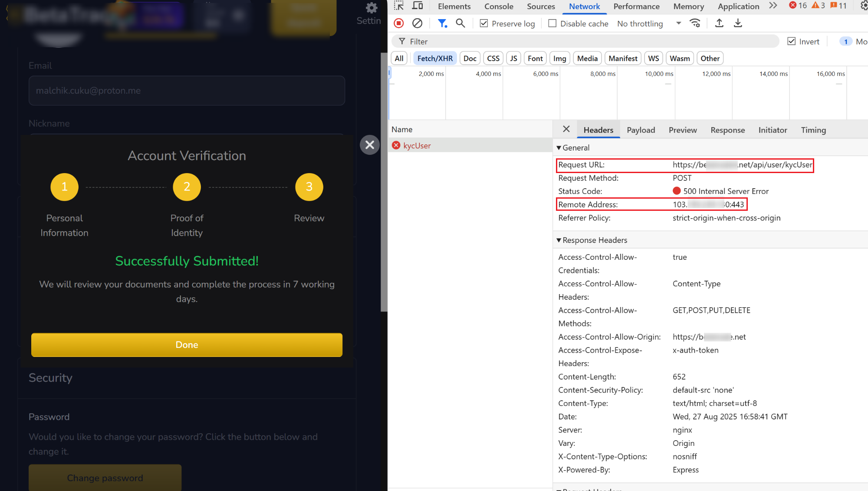The image size is (868, 491).
Task: Clear the network request log
Action: 417,23
